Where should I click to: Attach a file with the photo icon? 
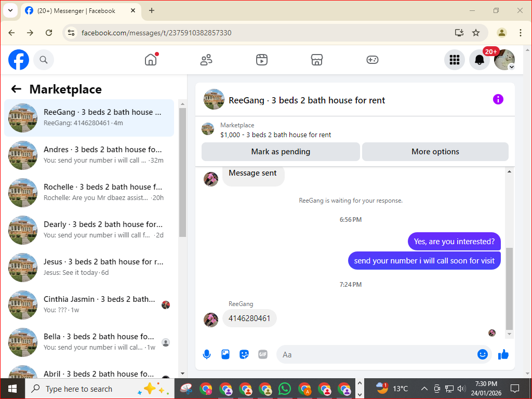[x=225, y=354]
